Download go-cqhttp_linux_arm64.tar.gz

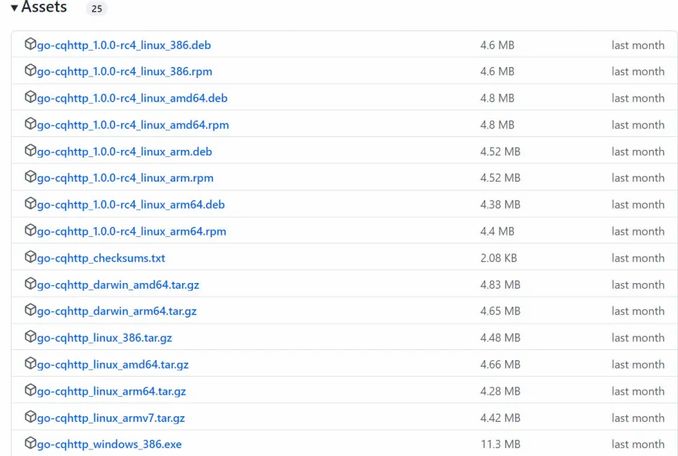(x=111, y=391)
